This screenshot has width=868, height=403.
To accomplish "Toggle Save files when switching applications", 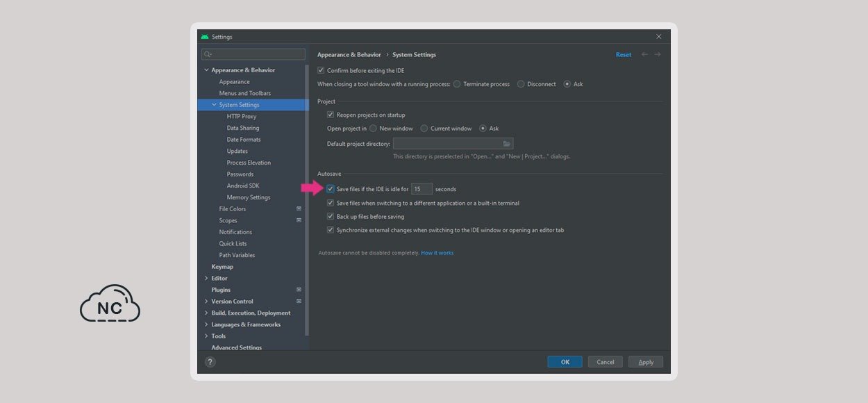I will (x=331, y=203).
